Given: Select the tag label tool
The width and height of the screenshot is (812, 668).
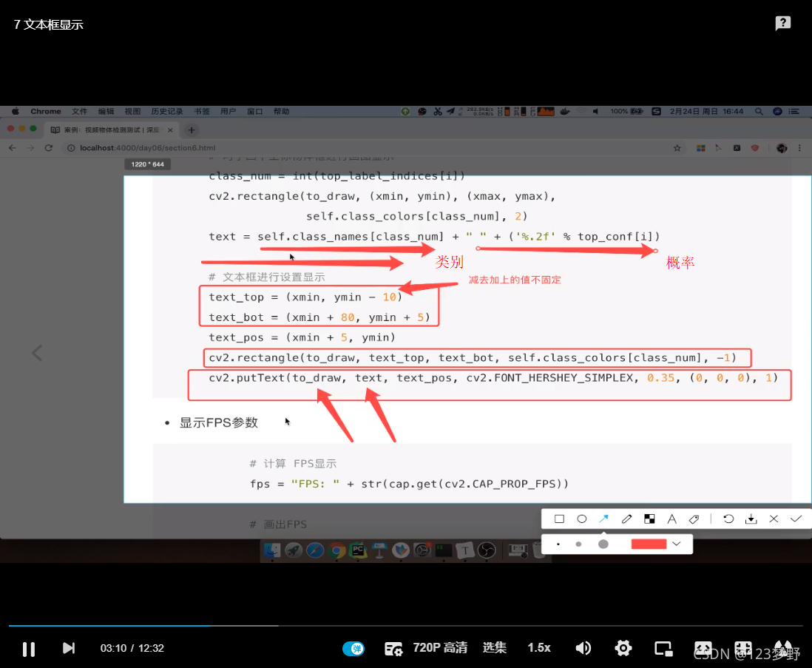Looking at the screenshot, I should coord(694,519).
